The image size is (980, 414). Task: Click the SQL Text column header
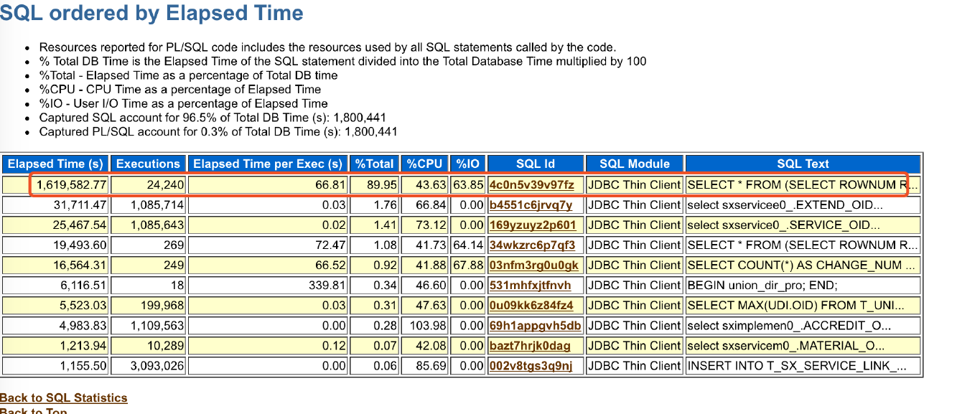click(x=802, y=164)
